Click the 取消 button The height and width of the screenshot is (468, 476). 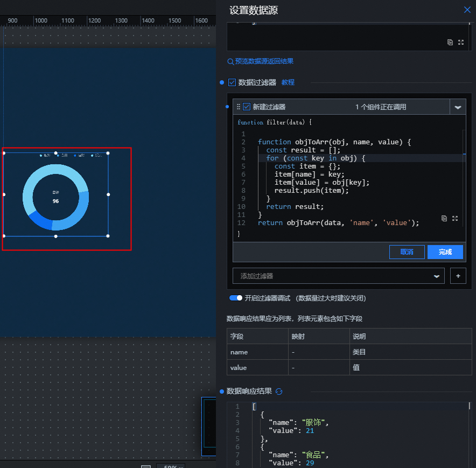coord(407,252)
